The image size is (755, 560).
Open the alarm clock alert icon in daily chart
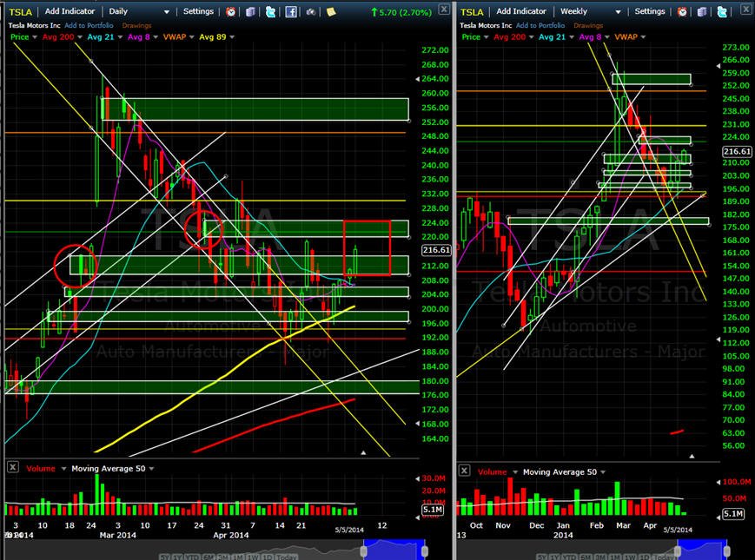(230, 11)
